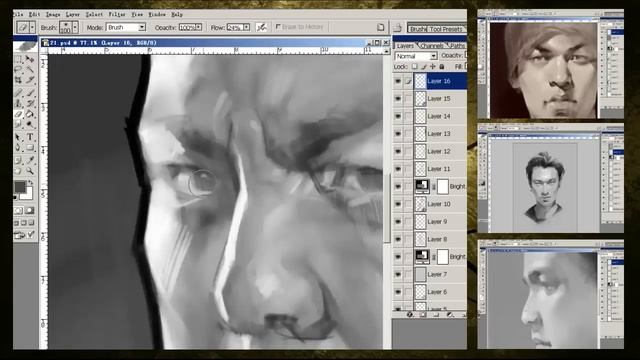
Task: Toggle Lock transparent pixels checkbox
Action: click(x=415, y=67)
